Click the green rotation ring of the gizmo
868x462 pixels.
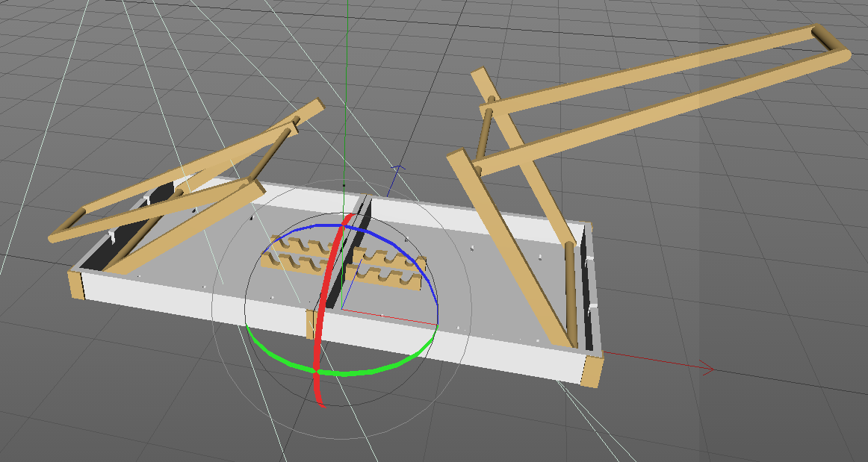pyautogui.click(x=373, y=369)
